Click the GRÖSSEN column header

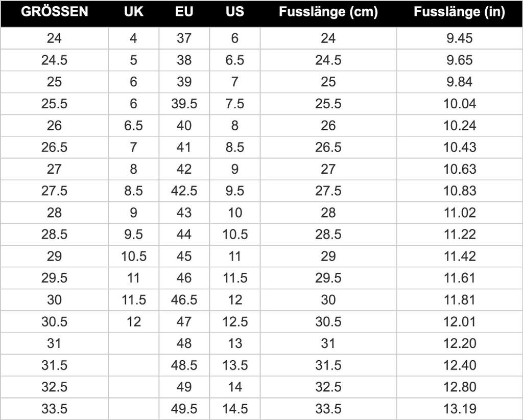[54, 12]
